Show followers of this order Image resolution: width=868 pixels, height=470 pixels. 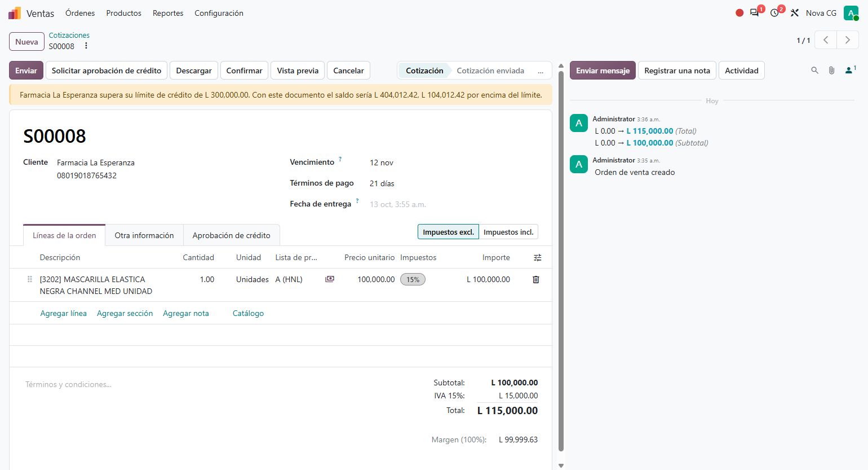[x=850, y=71]
